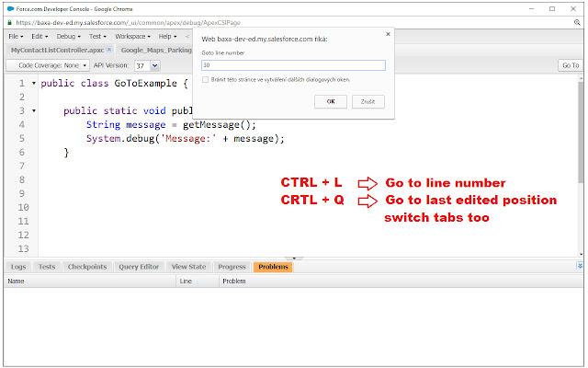The width and height of the screenshot is (588, 368).
Task: Open the Tests tab
Action: 47,267
